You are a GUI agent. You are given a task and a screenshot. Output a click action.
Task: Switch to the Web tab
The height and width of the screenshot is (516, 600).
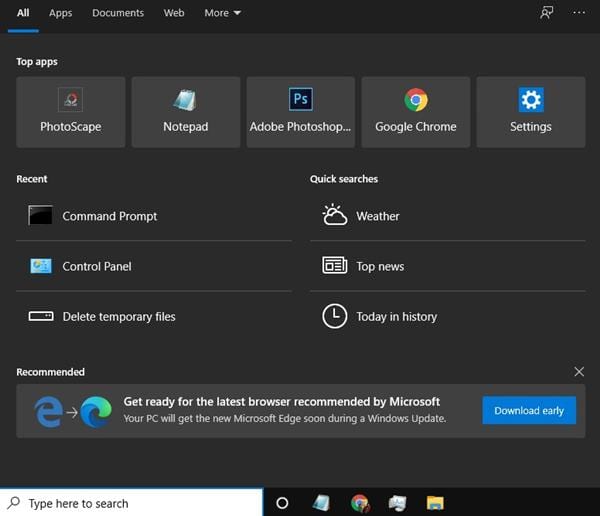174,13
